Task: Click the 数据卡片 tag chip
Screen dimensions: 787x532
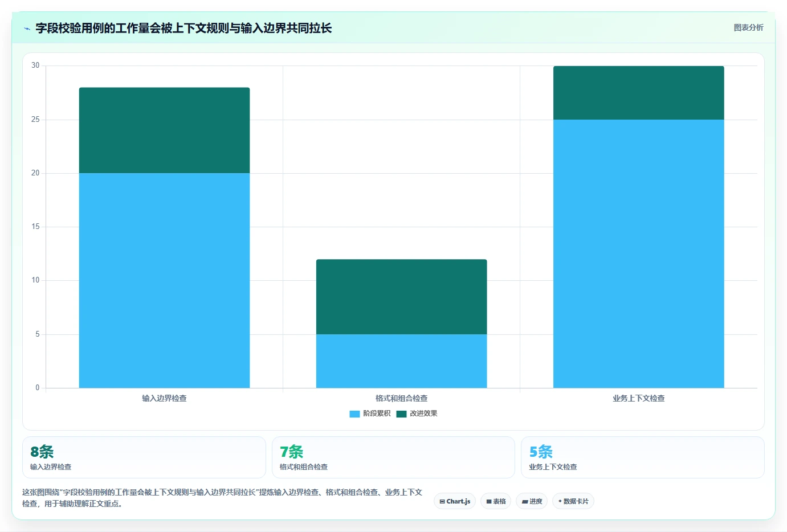Action: pyautogui.click(x=573, y=501)
